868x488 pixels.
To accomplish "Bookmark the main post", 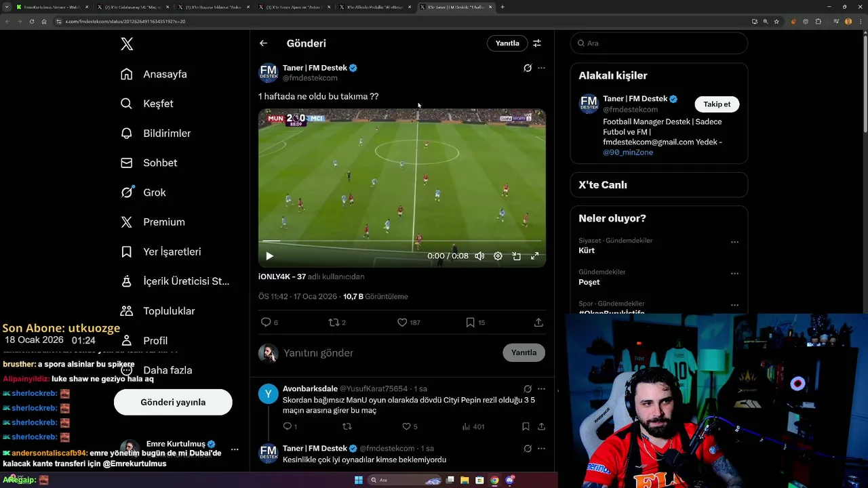I will [475, 323].
